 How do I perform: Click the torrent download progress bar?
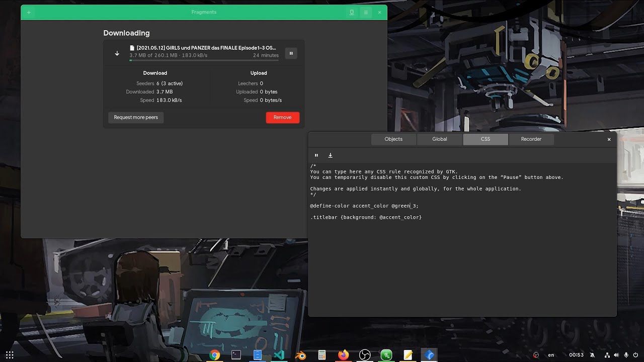coord(204,60)
